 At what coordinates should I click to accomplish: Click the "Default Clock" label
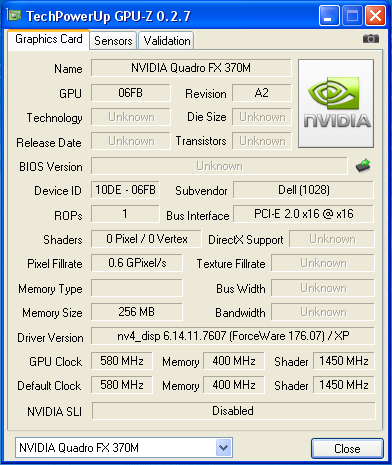coord(49,386)
